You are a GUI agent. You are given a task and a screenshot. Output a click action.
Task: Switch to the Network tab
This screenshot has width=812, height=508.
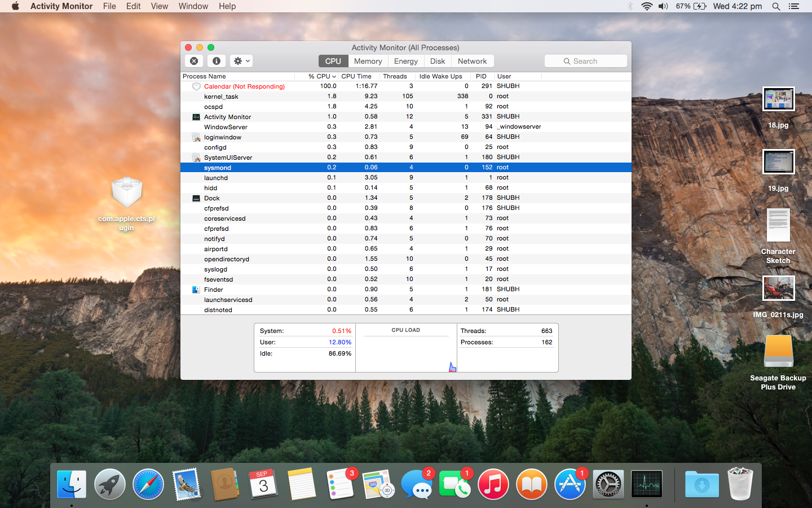pos(473,61)
